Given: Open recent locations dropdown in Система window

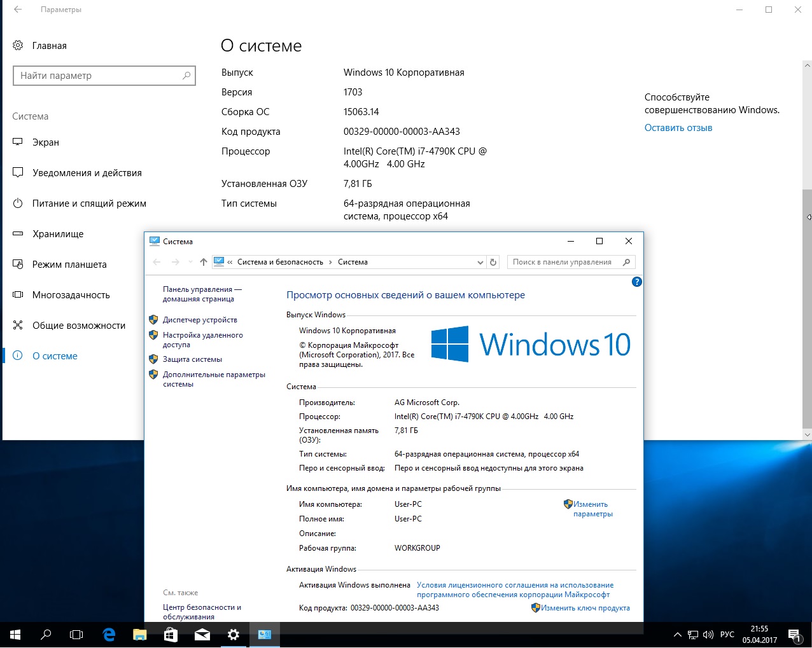Looking at the screenshot, I should click(x=190, y=262).
